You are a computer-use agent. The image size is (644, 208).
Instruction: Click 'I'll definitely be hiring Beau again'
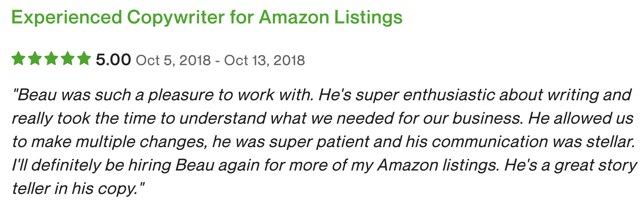(136, 165)
